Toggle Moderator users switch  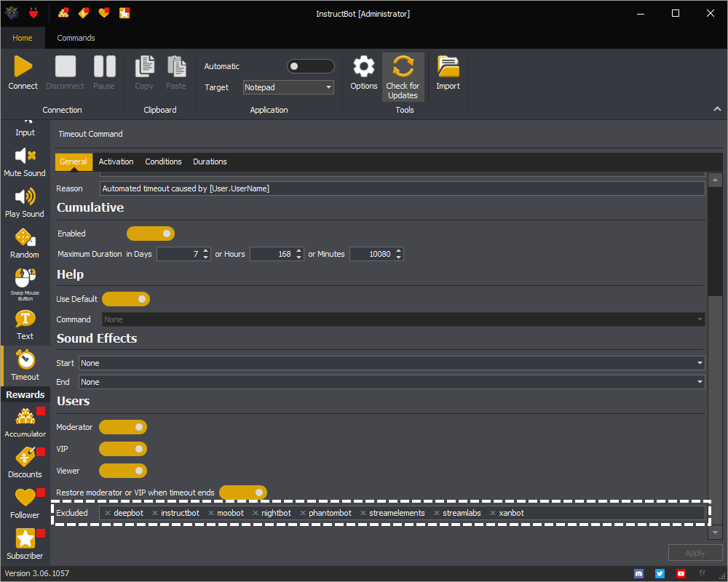(123, 427)
